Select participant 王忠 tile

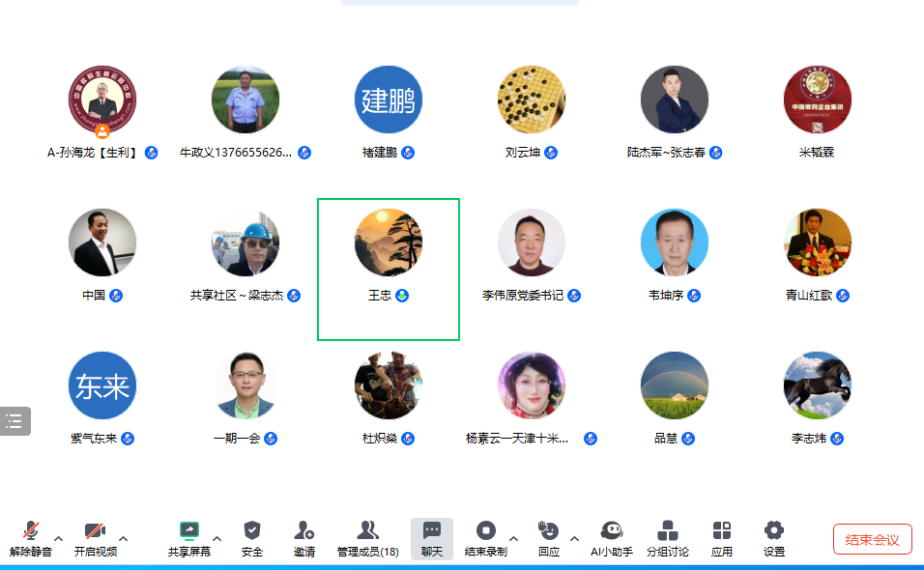pyautogui.click(x=389, y=270)
